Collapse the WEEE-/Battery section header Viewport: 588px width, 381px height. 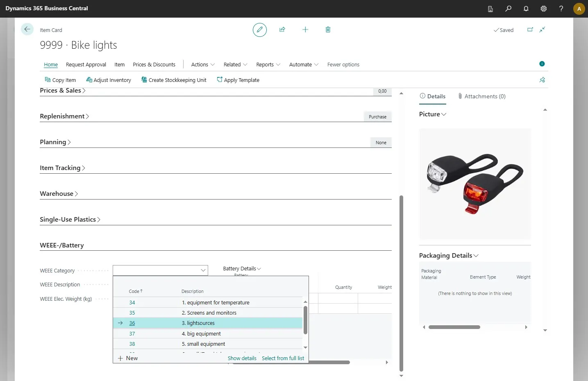click(62, 245)
